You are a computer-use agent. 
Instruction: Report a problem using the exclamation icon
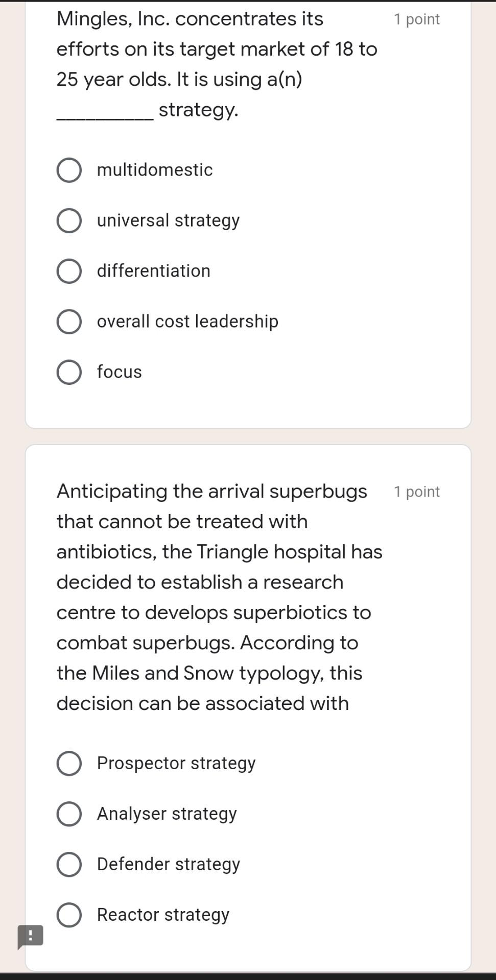(30, 936)
